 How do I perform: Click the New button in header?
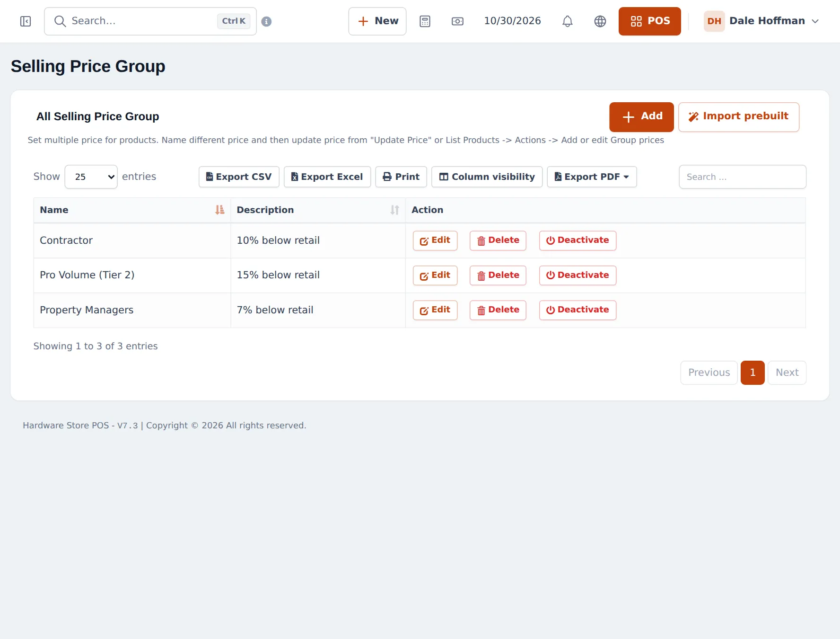click(x=377, y=21)
